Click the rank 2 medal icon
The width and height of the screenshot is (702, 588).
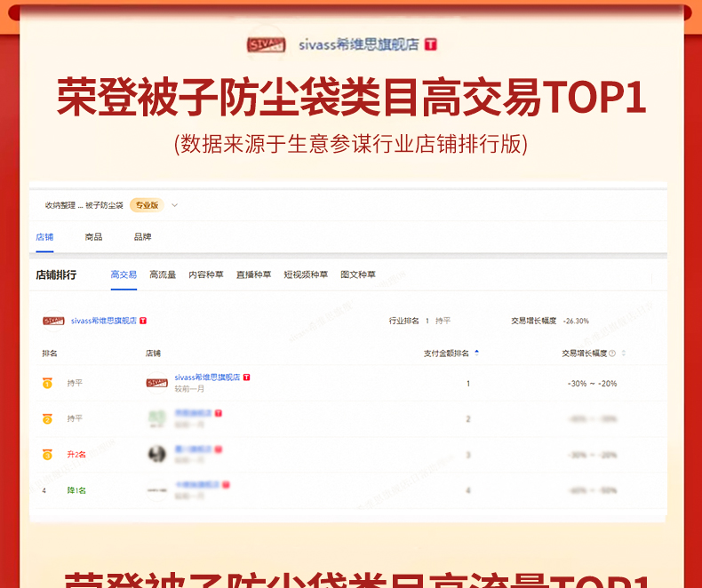click(x=47, y=419)
